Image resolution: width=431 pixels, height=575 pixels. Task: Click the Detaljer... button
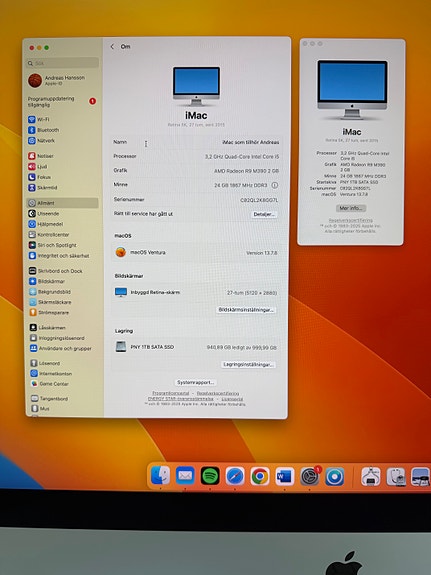pos(264,214)
